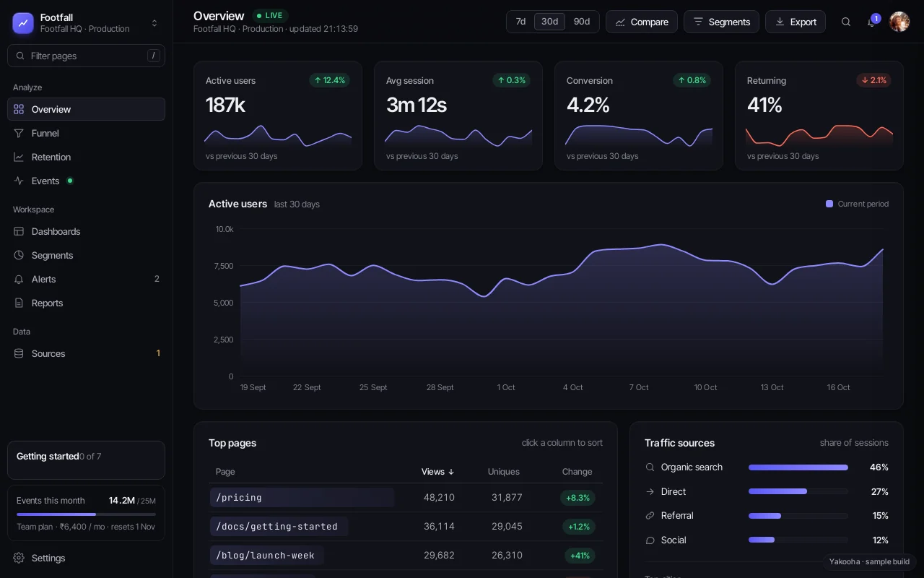Go to Overview in the sidebar
Image resolution: width=924 pixels, height=578 pixels.
coord(86,109)
